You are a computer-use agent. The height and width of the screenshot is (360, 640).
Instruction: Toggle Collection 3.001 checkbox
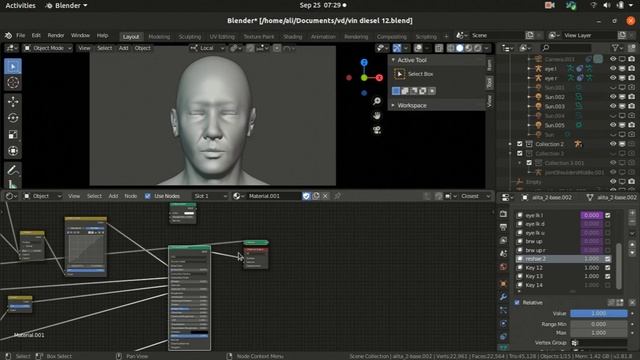tap(529, 163)
